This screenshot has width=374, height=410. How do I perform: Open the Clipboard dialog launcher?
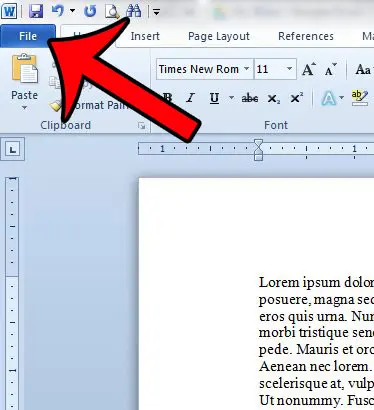142,126
